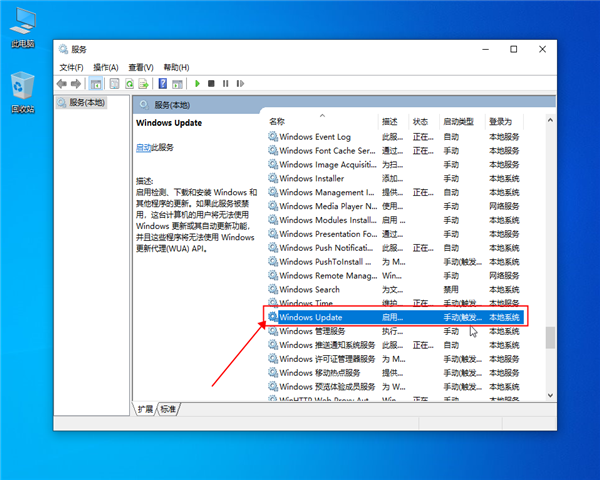Viewport: 600px width, 480px height.
Task: Click the Forward arrow in toolbar
Action: [x=76, y=83]
